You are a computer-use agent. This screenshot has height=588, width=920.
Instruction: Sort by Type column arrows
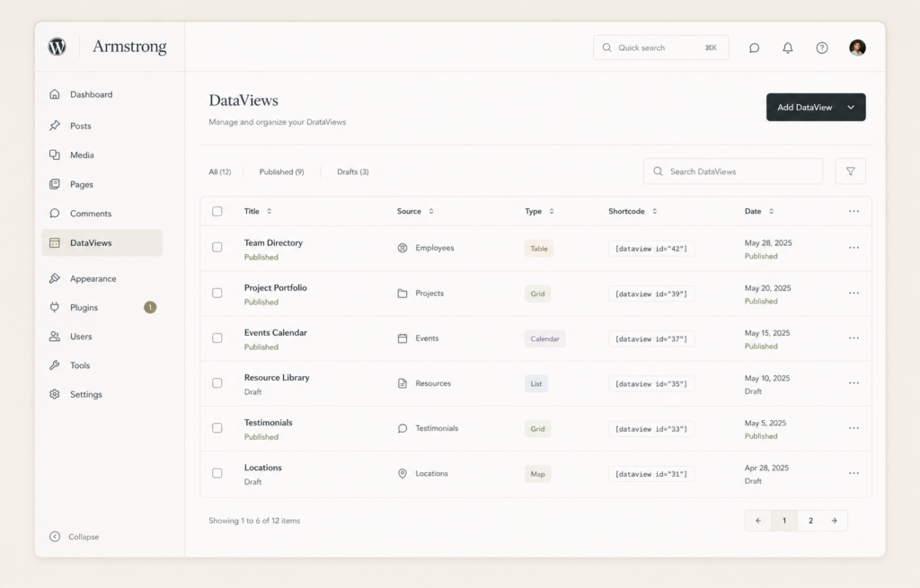tap(552, 211)
